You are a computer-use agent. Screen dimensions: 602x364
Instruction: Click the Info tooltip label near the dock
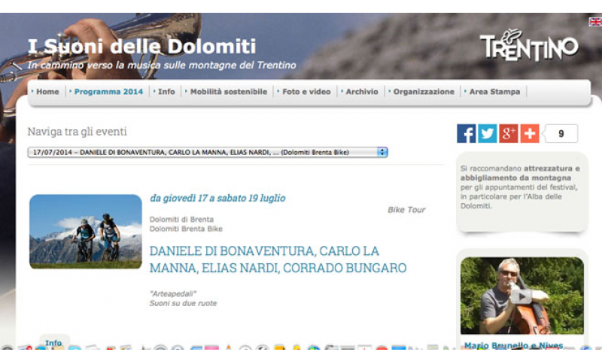coord(53,343)
